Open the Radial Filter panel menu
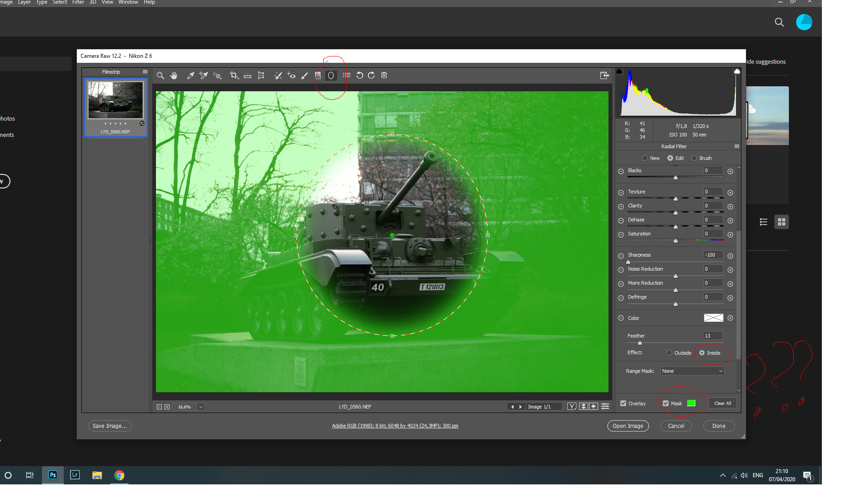Screen dimensions: 868x488 [736, 146]
